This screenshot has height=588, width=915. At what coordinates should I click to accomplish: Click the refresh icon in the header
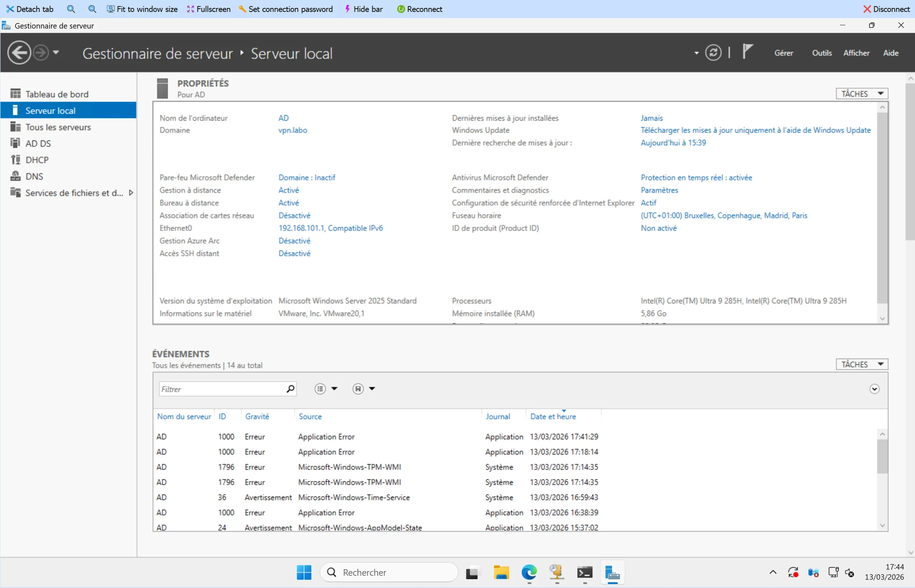tap(713, 53)
